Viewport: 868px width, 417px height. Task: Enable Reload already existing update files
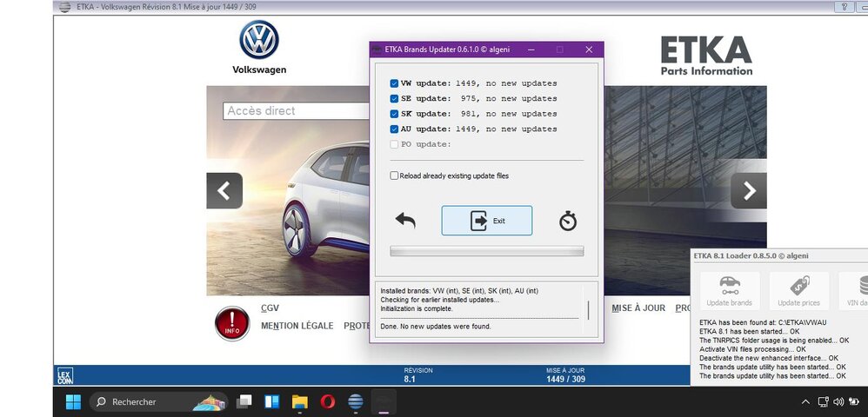394,175
